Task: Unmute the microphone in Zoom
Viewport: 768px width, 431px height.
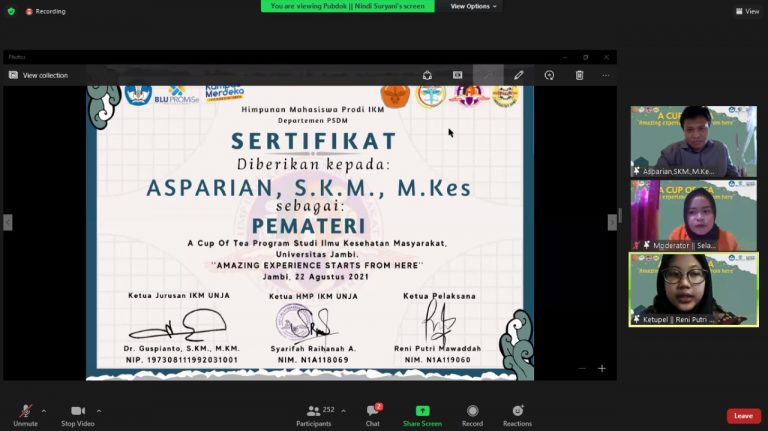Action: point(25,415)
